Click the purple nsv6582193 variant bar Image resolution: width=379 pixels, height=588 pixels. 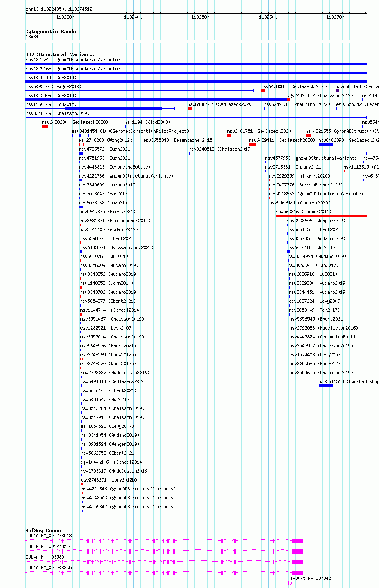coord(337,91)
